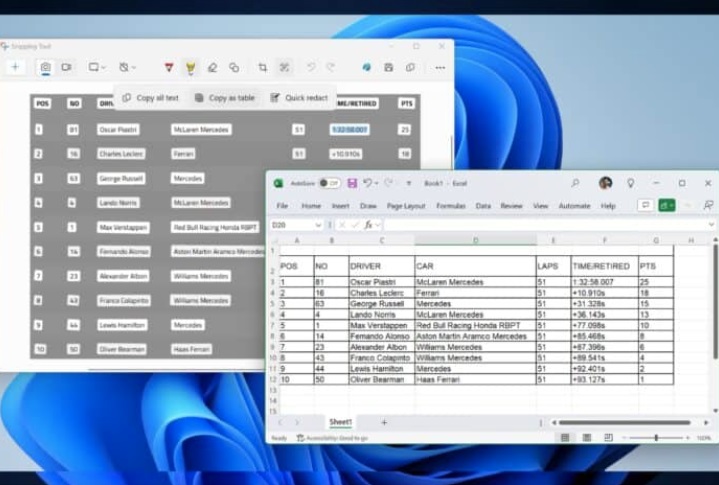Open Draw tab in Excel

(x=368, y=206)
